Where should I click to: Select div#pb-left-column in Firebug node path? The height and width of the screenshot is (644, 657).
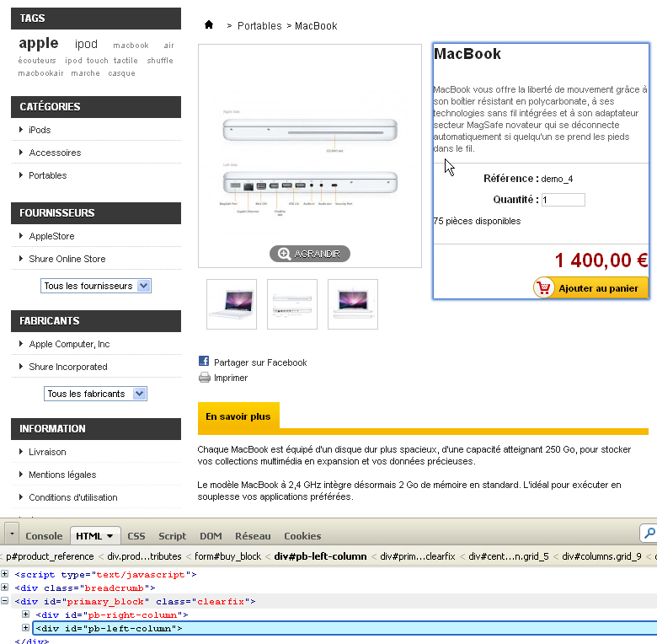320,556
